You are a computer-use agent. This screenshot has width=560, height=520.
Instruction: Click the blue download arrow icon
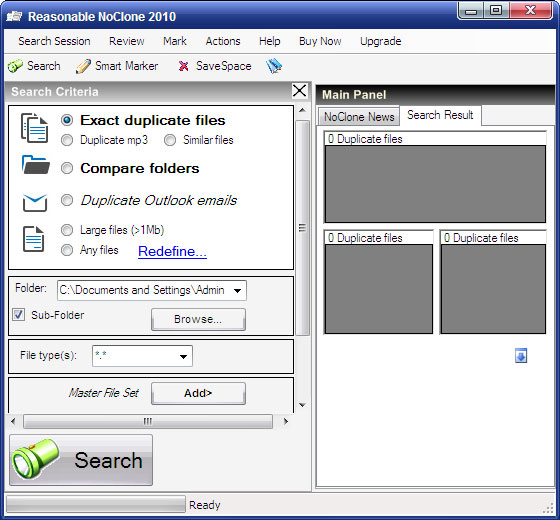[x=521, y=356]
